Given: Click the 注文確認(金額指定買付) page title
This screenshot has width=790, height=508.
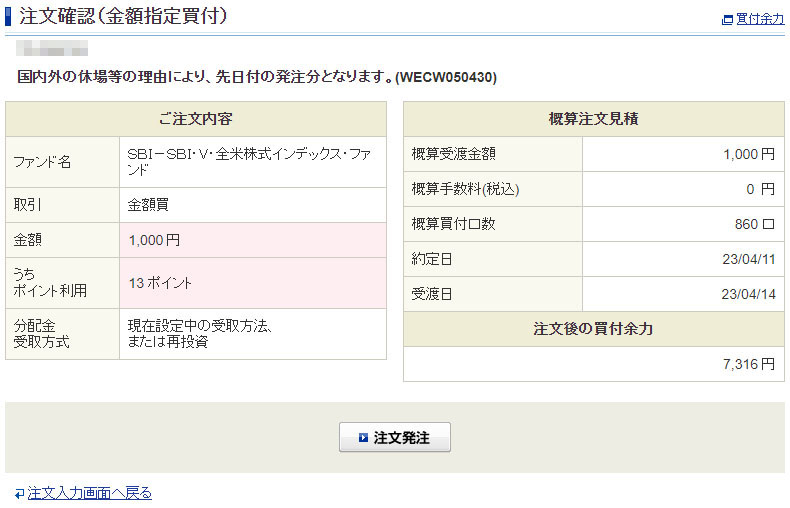Looking at the screenshot, I should [x=123, y=16].
